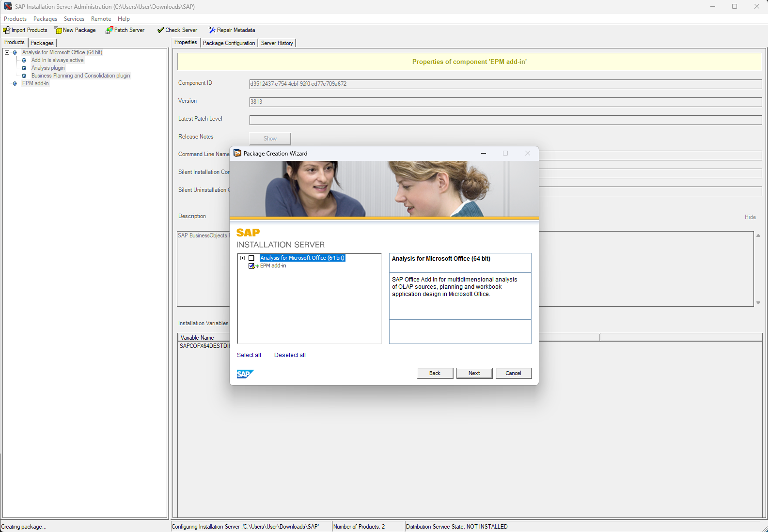Select EPM add-in in Products tree
The width and height of the screenshot is (768, 532).
(35, 83)
